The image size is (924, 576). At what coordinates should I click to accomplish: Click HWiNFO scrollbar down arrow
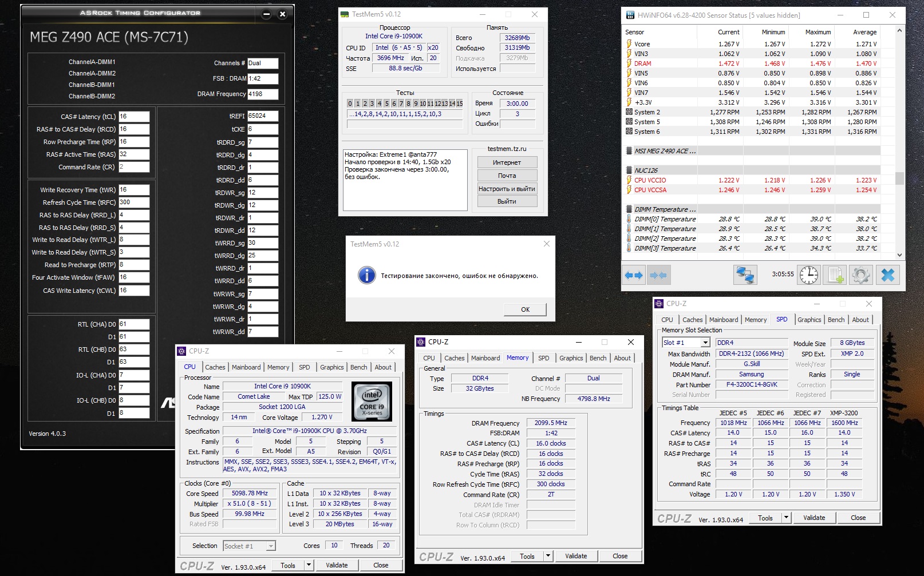(899, 255)
